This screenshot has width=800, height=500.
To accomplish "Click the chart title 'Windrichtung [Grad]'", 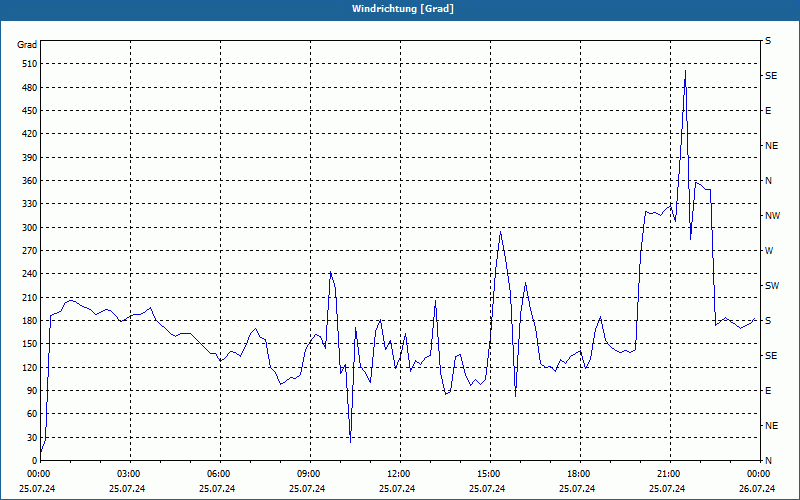I will [x=403, y=9].
